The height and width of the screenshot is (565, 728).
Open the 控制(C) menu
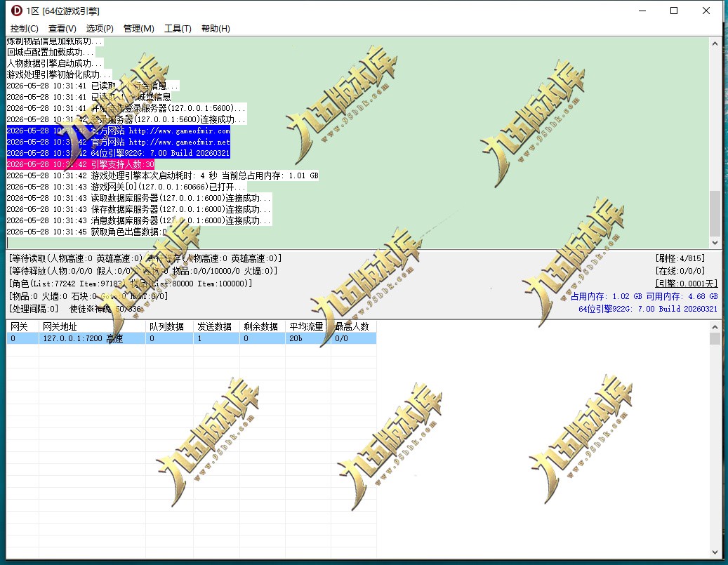click(x=24, y=28)
